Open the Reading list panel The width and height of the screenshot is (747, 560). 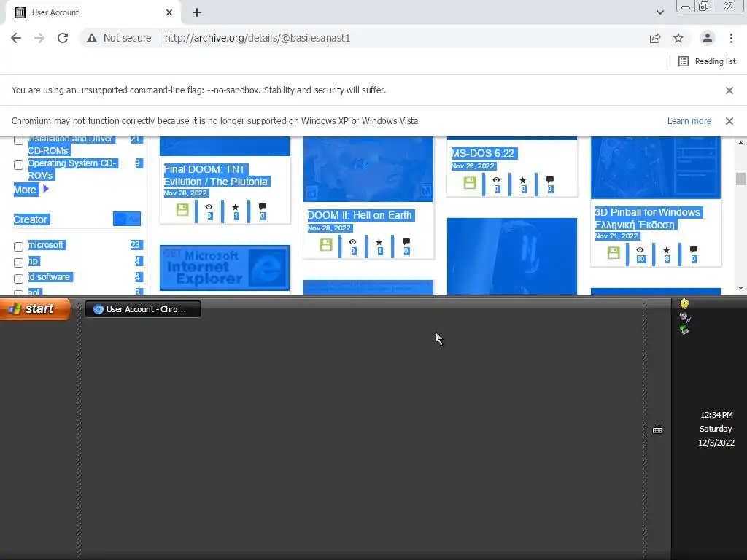pyautogui.click(x=707, y=61)
